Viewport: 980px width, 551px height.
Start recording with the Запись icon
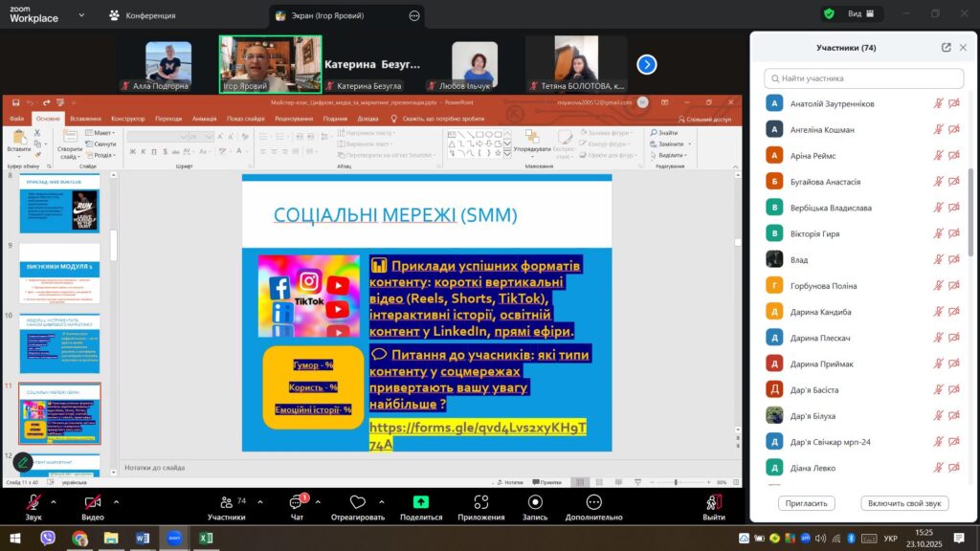pos(534,502)
